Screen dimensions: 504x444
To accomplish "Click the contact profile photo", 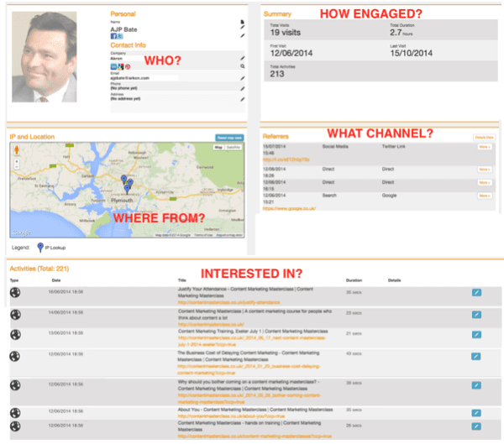I will coord(45,55).
